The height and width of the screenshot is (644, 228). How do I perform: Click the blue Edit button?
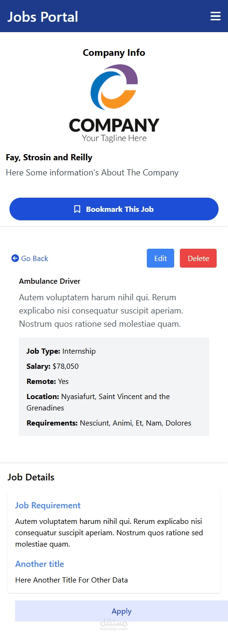click(160, 258)
